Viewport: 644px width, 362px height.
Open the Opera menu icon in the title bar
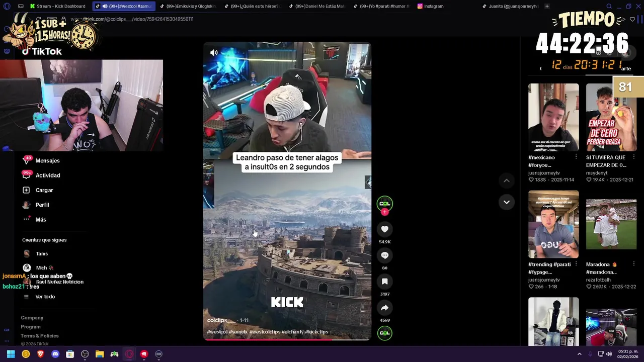tap(7, 6)
